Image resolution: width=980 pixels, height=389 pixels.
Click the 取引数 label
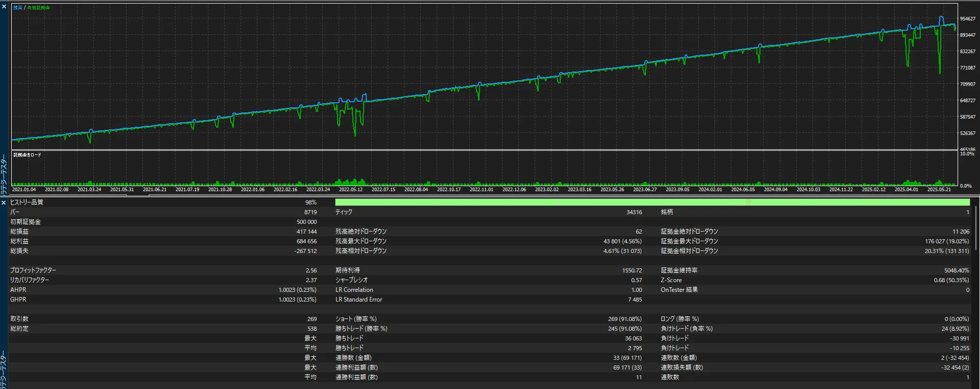point(19,319)
